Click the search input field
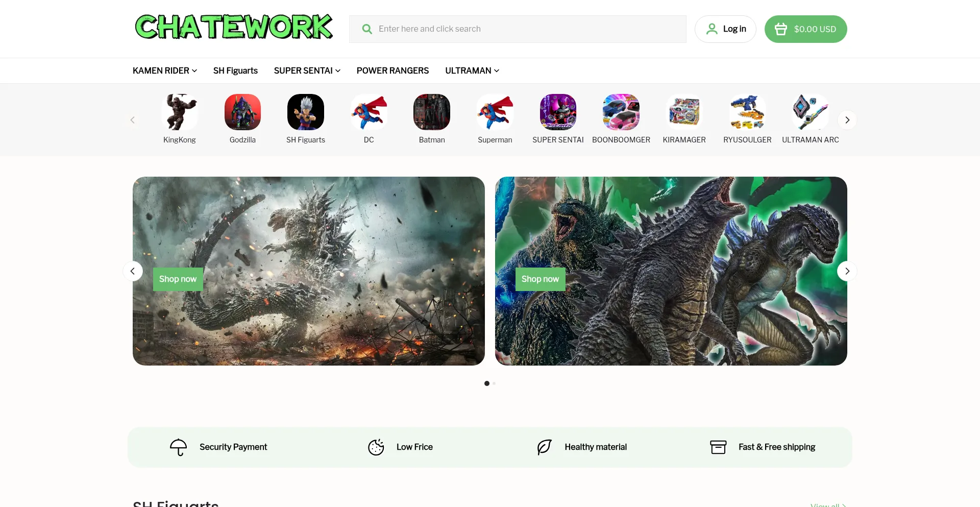 518,29
